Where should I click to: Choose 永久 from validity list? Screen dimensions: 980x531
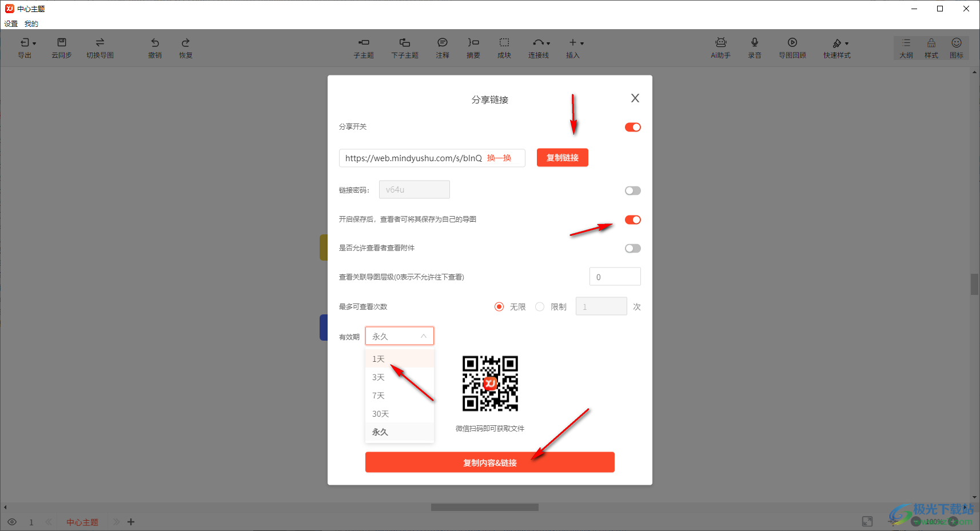(x=400, y=432)
